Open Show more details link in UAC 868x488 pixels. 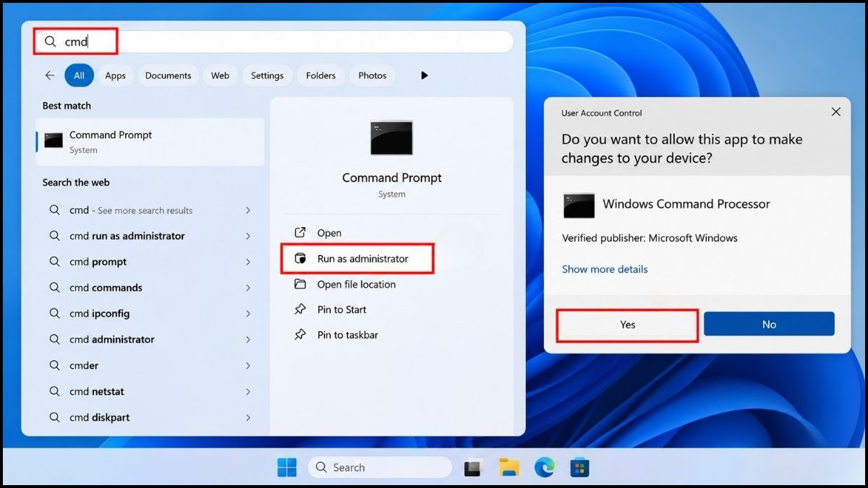coord(605,269)
